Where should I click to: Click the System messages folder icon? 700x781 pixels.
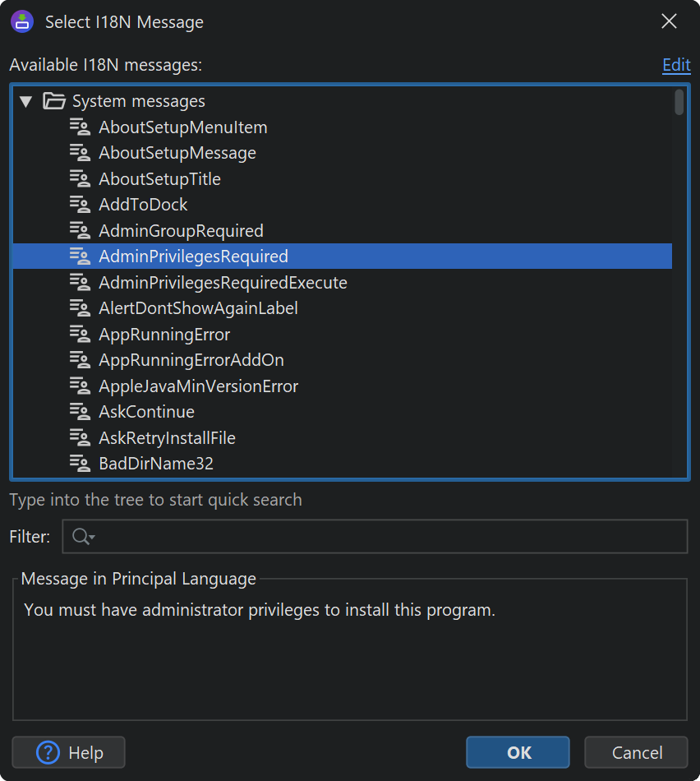coord(54,101)
